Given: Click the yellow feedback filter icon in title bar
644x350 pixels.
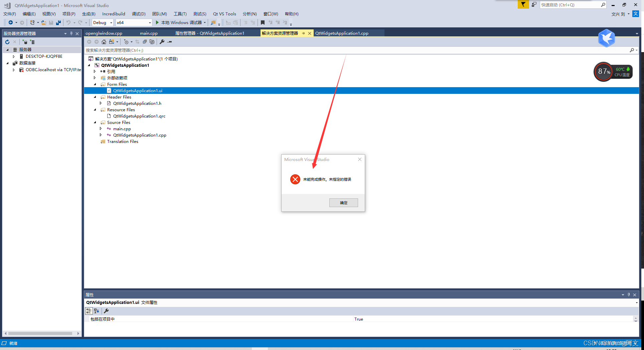Looking at the screenshot, I should point(523,5).
